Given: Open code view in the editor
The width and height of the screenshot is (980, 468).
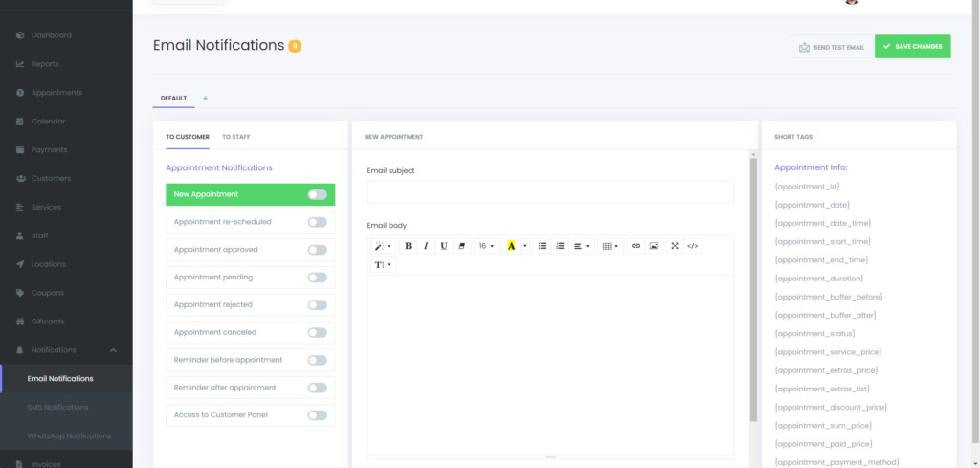Looking at the screenshot, I should 693,246.
